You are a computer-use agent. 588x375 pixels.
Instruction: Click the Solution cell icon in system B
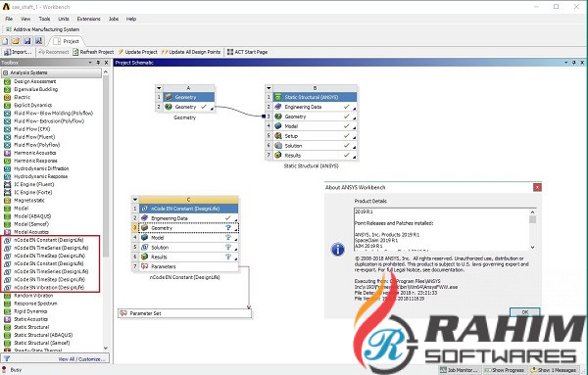pyautogui.click(x=278, y=146)
